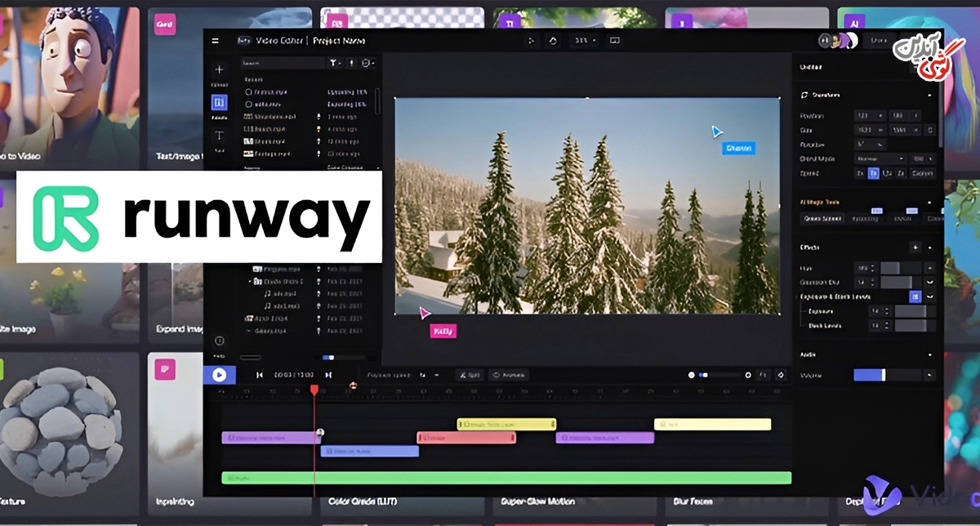Click the Share button at top right

(x=879, y=40)
